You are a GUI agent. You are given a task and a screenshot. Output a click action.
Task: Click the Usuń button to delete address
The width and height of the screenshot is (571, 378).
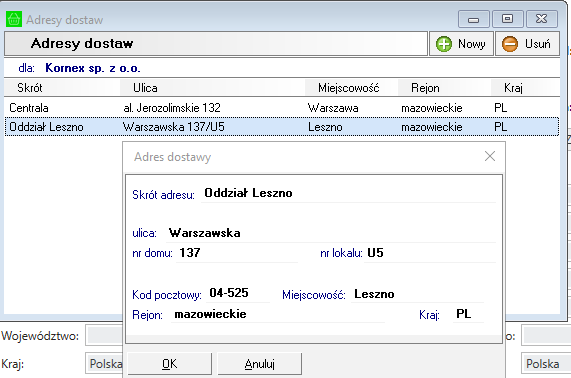coord(527,44)
